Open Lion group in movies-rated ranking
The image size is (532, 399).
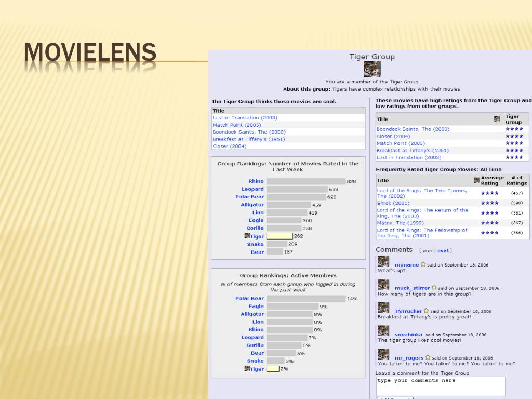pyautogui.click(x=258, y=212)
